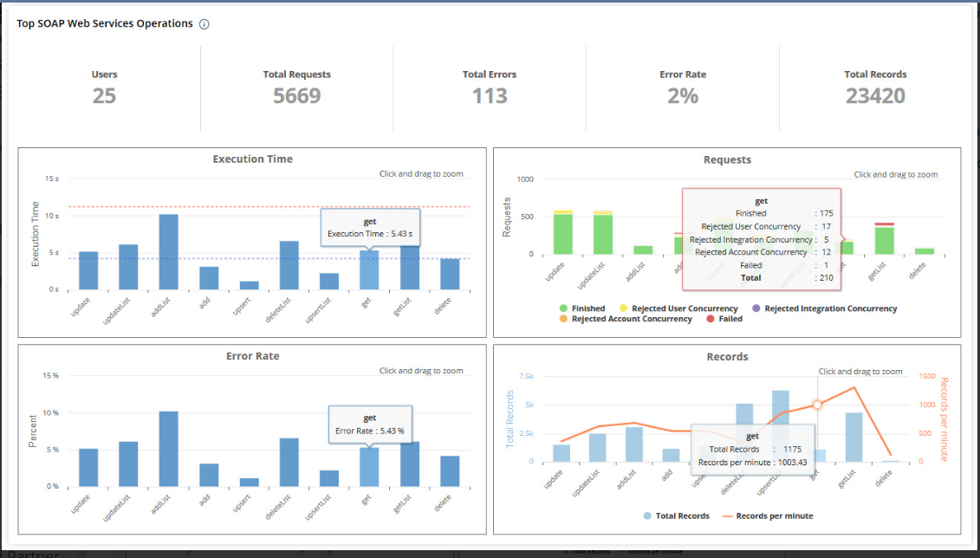980x558 pixels.
Task: Click the Total Requests 5669 summary tile
Action: click(x=296, y=88)
